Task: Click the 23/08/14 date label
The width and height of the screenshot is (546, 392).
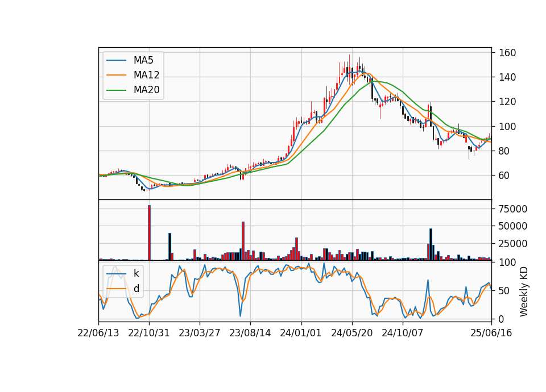Action: pos(250,333)
